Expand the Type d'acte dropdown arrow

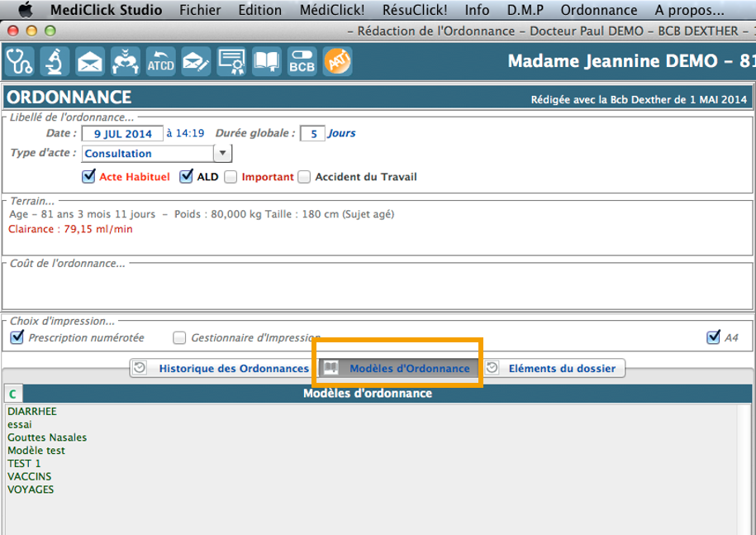pyautogui.click(x=222, y=154)
